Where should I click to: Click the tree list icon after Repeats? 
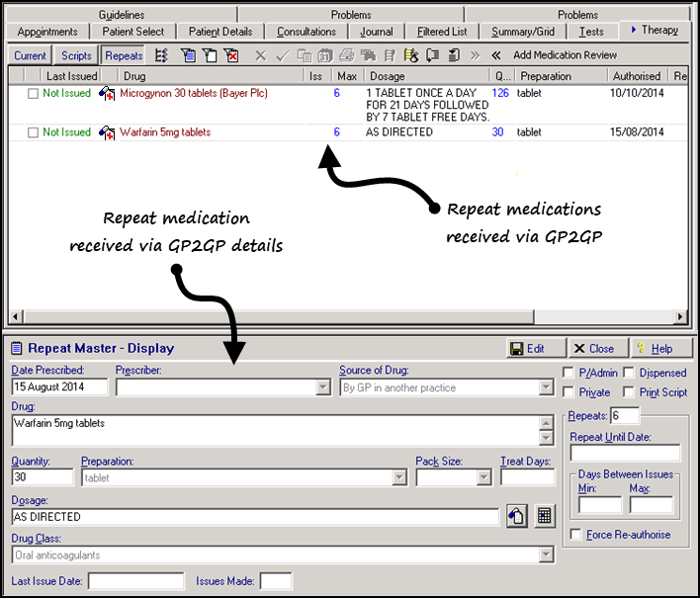tap(162, 55)
